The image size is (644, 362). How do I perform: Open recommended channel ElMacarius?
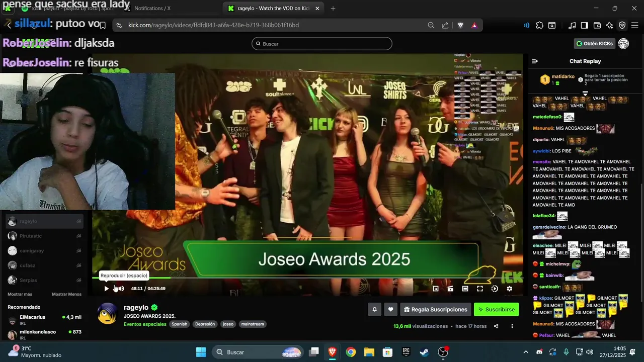(x=44, y=320)
